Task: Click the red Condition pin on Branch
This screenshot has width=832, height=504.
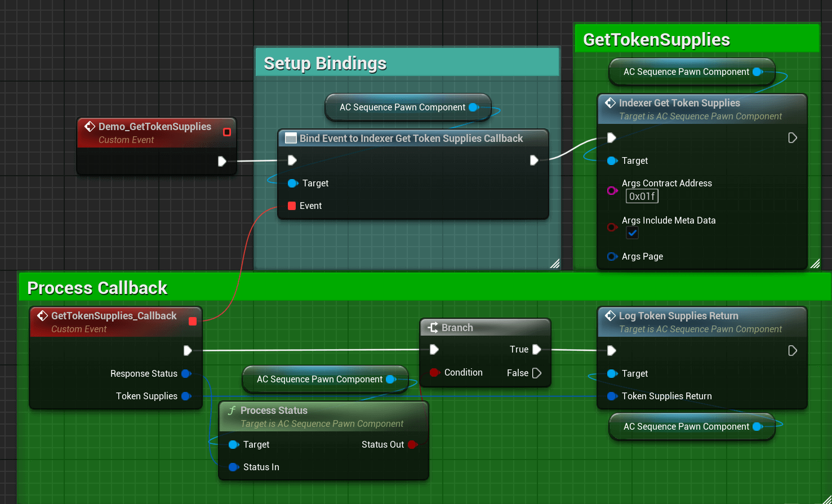Action: click(x=434, y=373)
